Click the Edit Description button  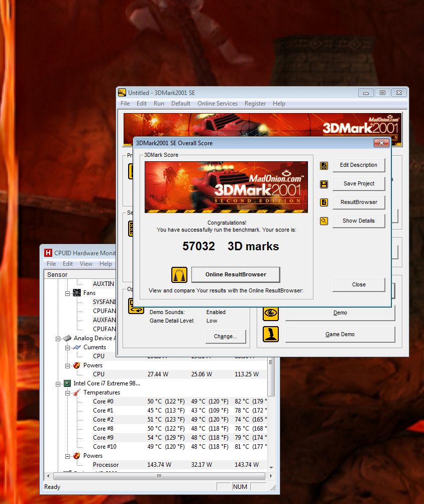[x=359, y=165]
